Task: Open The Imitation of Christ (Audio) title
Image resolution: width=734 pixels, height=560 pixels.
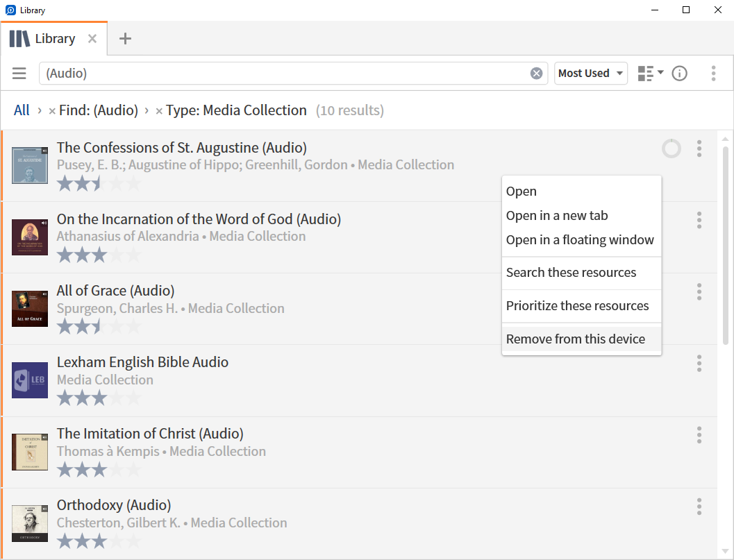Action: [x=150, y=434]
